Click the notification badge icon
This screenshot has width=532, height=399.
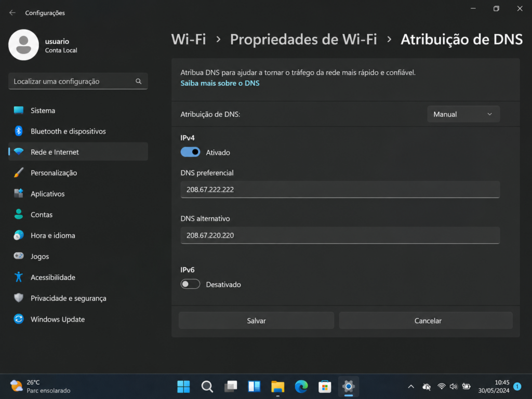517,387
